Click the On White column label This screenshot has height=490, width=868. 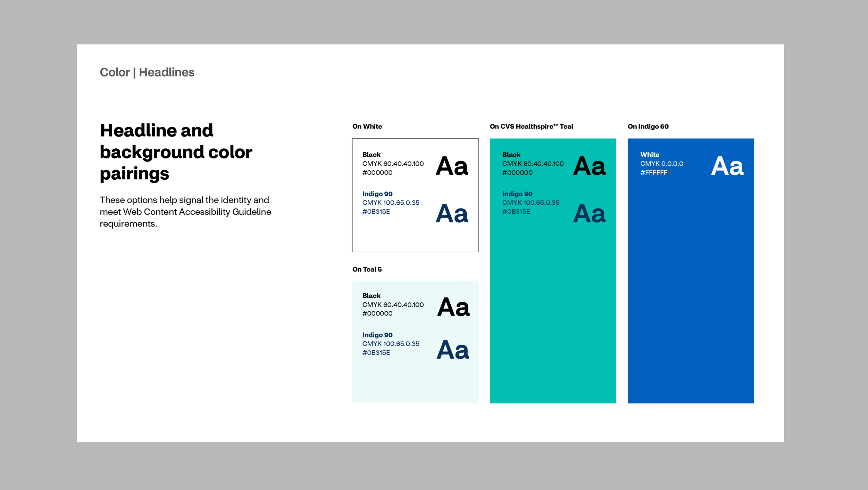point(367,126)
